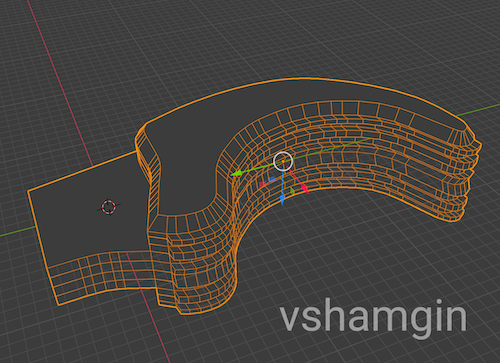500x363 pixels.
Task: Click the small green plane handle of the gizmo
Action: coord(292,191)
